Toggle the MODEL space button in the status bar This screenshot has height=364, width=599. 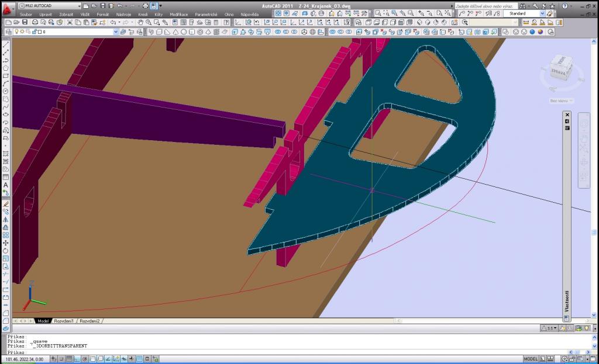(x=531, y=359)
